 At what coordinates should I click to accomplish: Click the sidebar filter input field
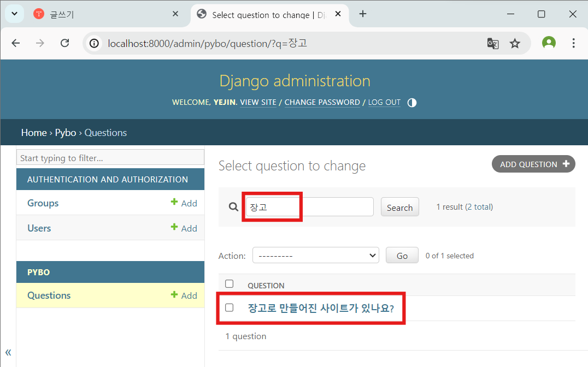point(110,157)
